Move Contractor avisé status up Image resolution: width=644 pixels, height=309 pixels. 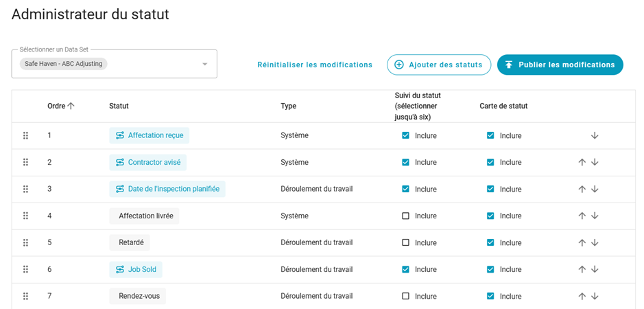(x=582, y=163)
